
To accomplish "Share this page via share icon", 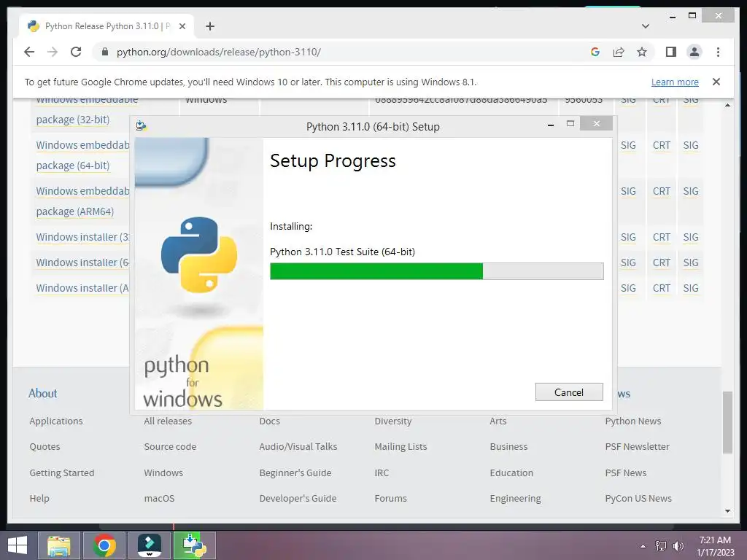I will point(619,52).
